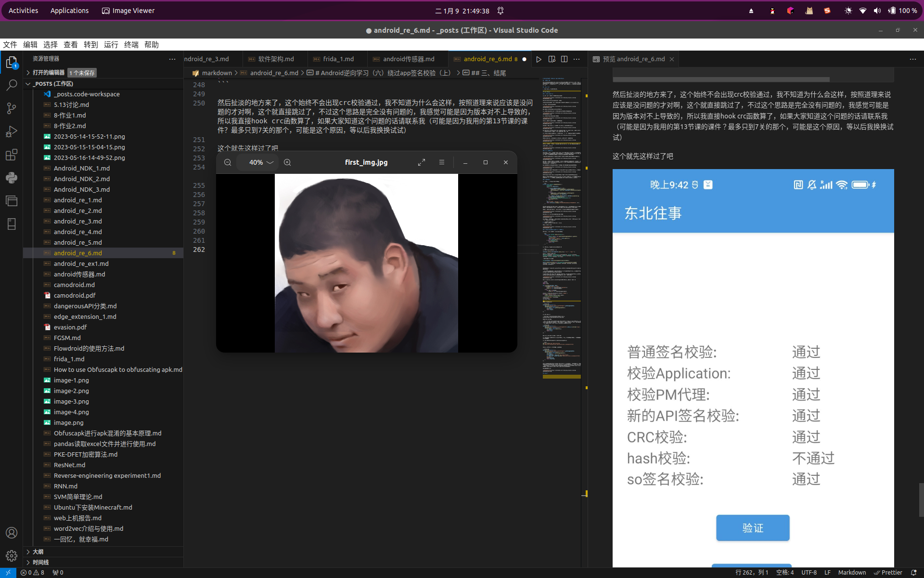Open the 终端 menu
The width and height of the screenshot is (924, 578).
(131, 45)
